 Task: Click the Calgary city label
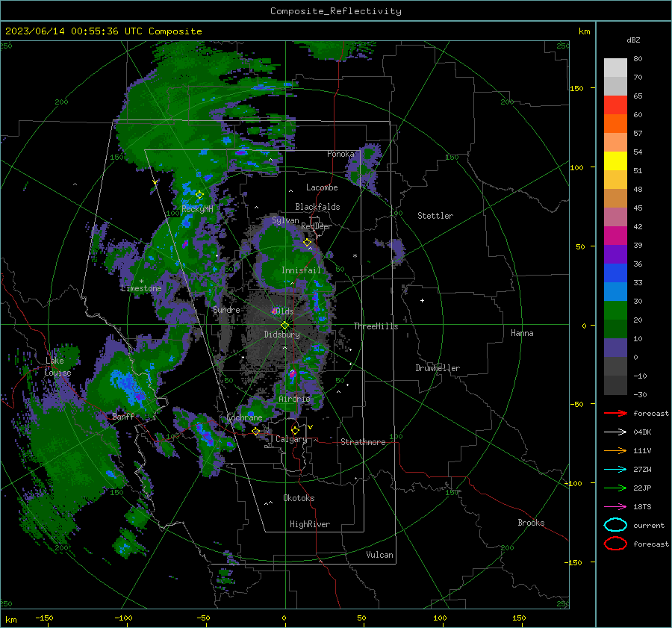tap(291, 439)
